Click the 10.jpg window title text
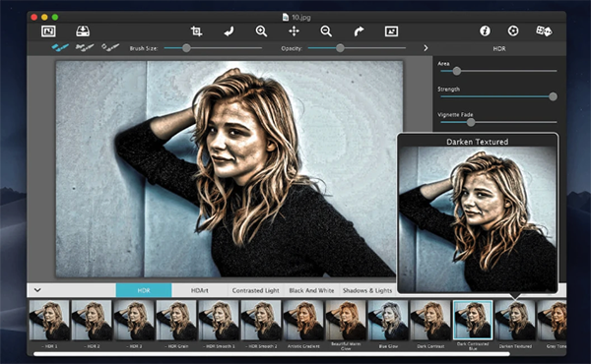Viewport: 591px width, 364px height. [300, 17]
